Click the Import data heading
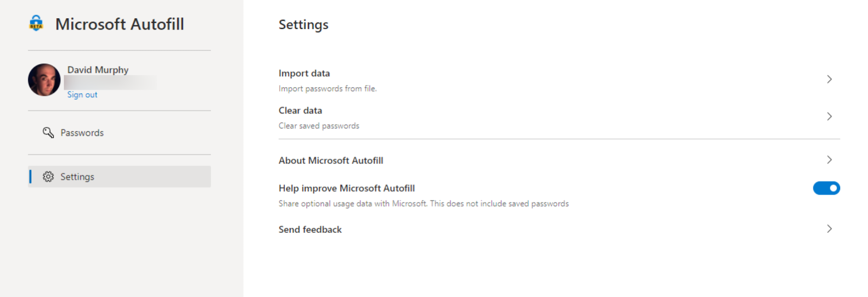The image size is (868, 297). point(304,73)
